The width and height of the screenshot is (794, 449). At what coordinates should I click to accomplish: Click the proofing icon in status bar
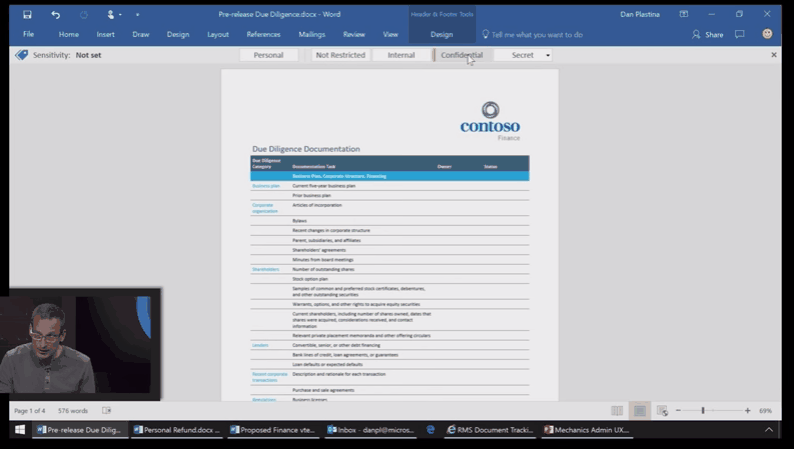click(x=106, y=411)
